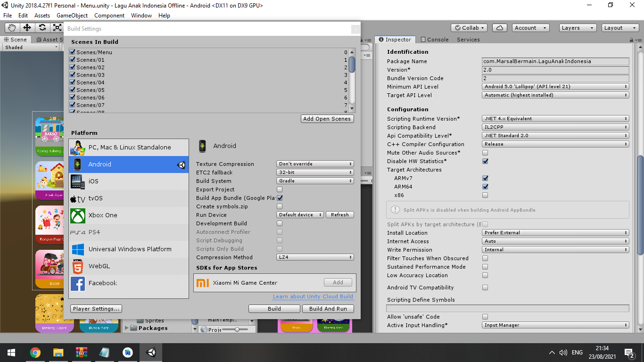The width and height of the screenshot is (644, 362).
Task: Click Scripting Define Symbols input field
Action: coord(508,308)
